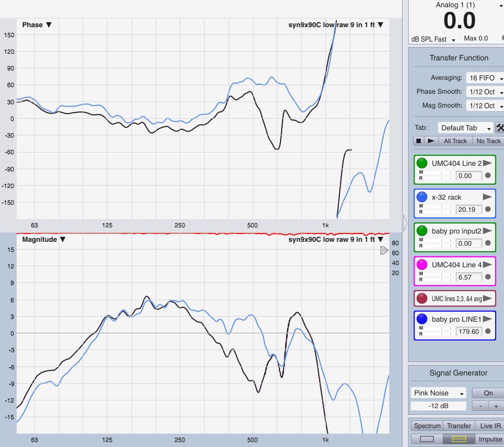
Task: Open the Analog 1 (1) input selector arrow
Action: click(x=502, y=6)
